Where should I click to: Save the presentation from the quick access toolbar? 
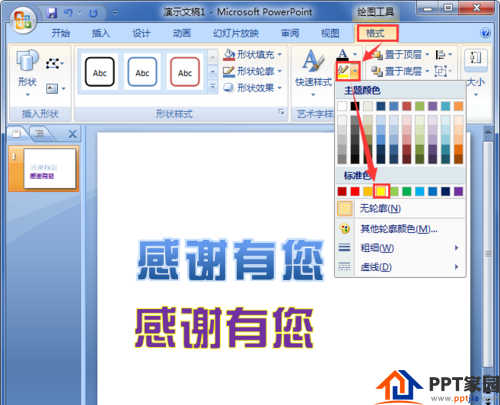52,13
